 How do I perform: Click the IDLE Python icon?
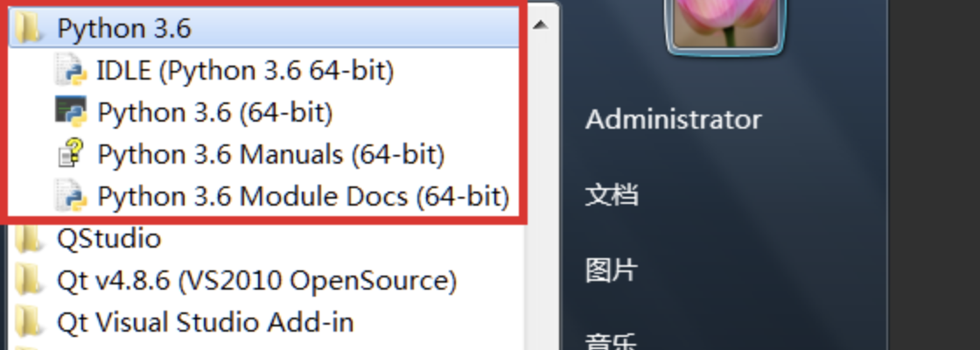point(70,70)
